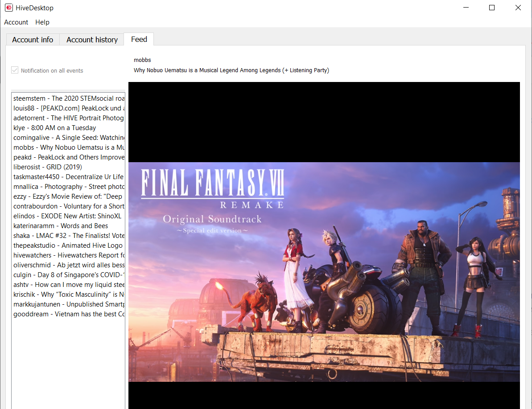
Task: Click the HiveDesktop app icon in title bar
Action: coord(9,8)
